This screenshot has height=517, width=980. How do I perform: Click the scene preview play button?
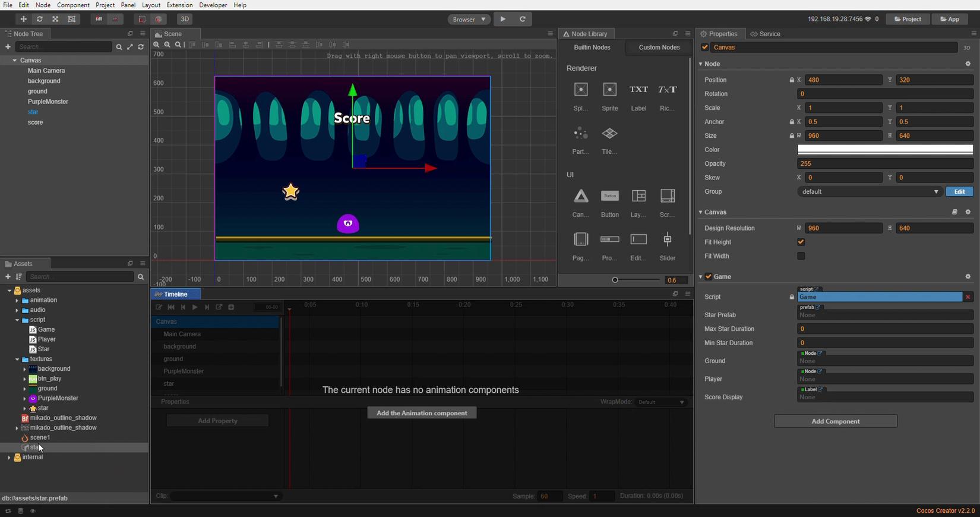(503, 19)
